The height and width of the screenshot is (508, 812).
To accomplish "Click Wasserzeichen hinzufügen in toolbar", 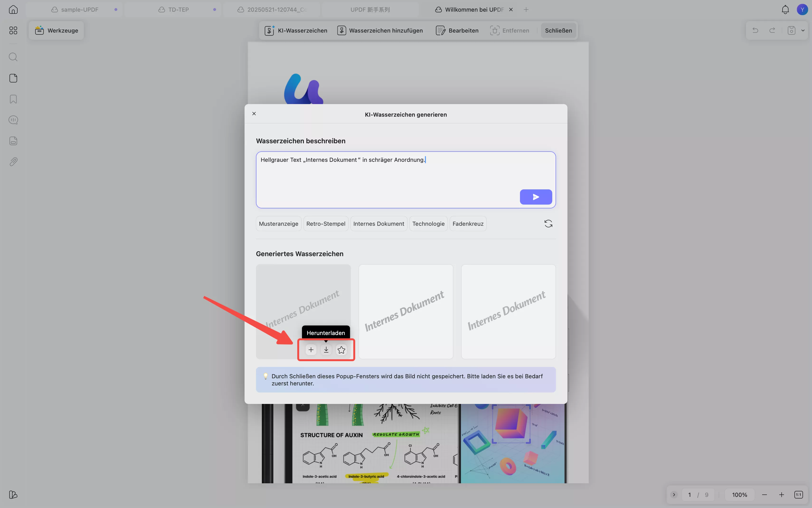I will [380, 31].
